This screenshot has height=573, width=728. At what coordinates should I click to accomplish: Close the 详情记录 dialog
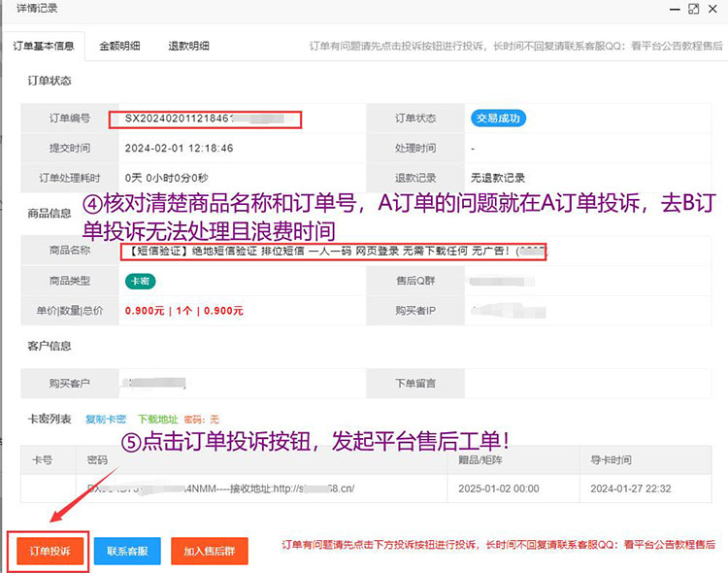point(713,9)
